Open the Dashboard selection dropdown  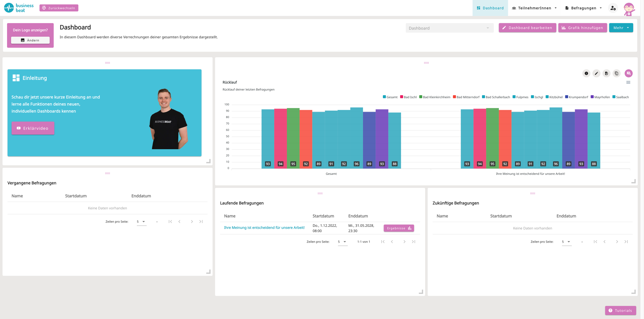pos(449,28)
